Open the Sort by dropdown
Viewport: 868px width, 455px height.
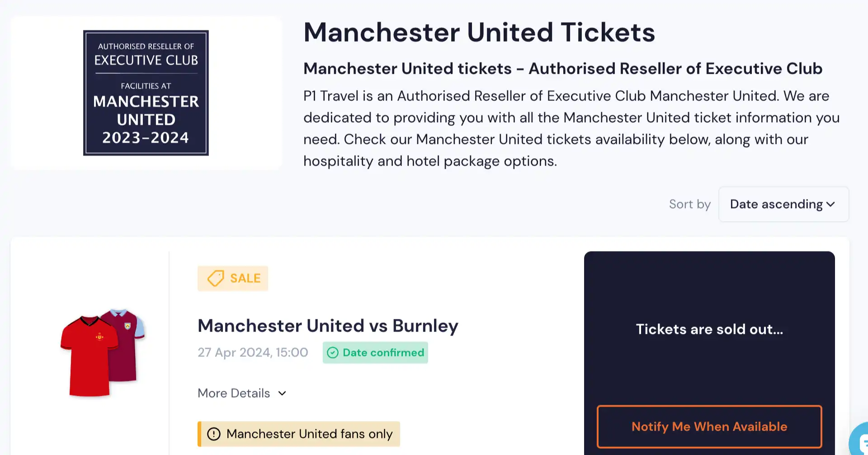coord(783,204)
